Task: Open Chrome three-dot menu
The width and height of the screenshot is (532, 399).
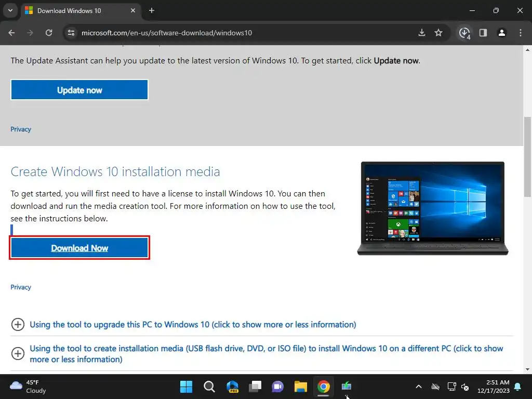Action: pos(521,33)
